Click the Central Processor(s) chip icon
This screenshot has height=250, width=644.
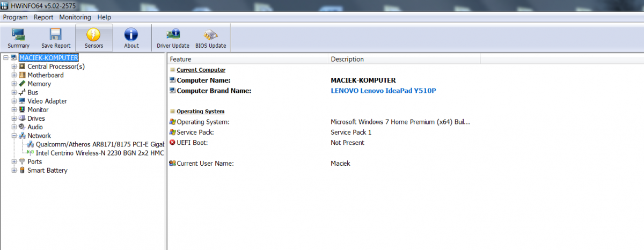pos(22,67)
